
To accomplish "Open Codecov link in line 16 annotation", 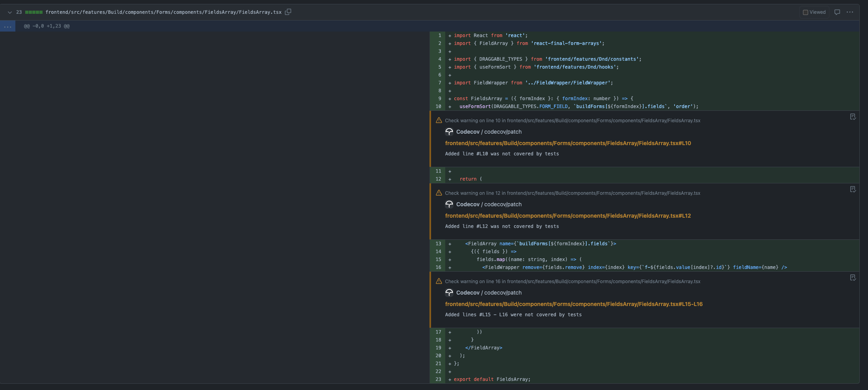I will [x=468, y=293].
